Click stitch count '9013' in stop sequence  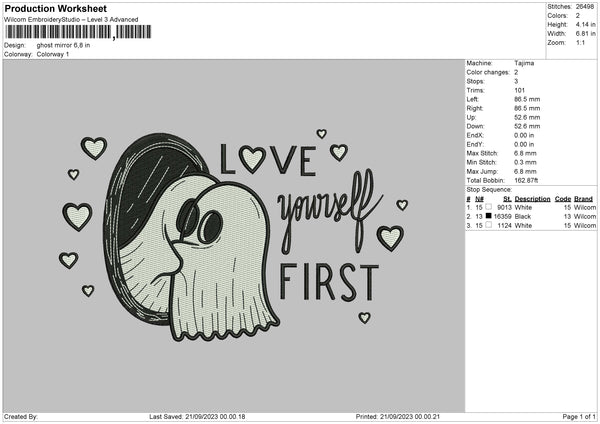tap(504, 208)
